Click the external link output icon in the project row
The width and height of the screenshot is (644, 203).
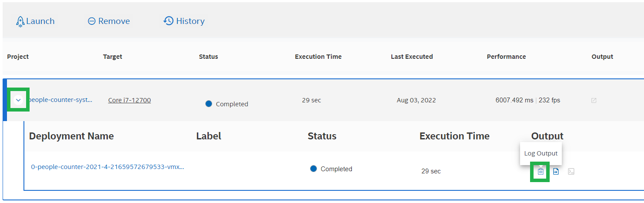click(x=594, y=101)
